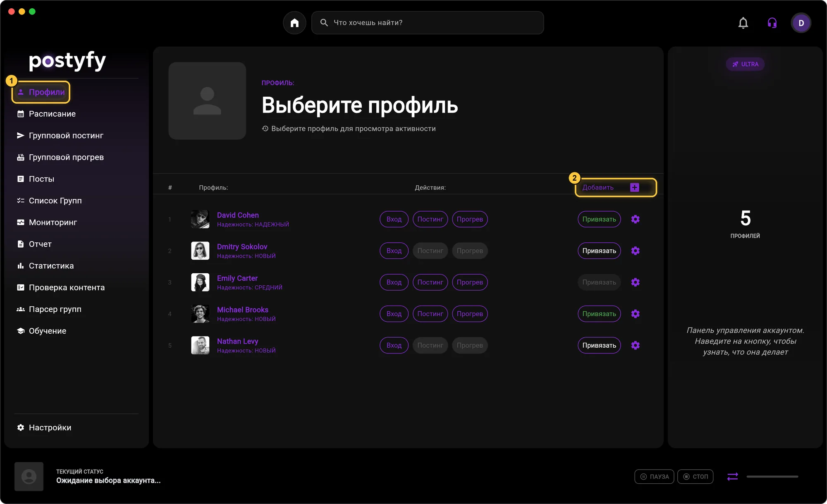Image resolution: width=827 pixels, height=504 pixels.
Task: Select the David Cohen profile name
Action: click(238, 215)
